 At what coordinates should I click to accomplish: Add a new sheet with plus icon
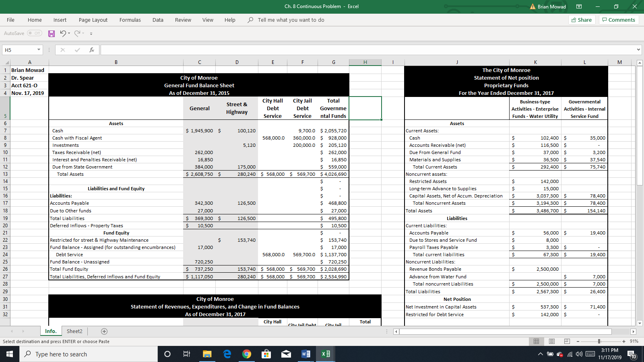point(104,331)
